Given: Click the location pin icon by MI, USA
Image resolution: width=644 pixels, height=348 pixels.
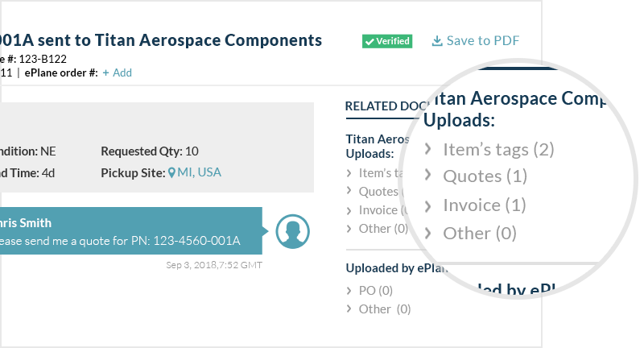Looking at the screenshot, I should point(171,173).
